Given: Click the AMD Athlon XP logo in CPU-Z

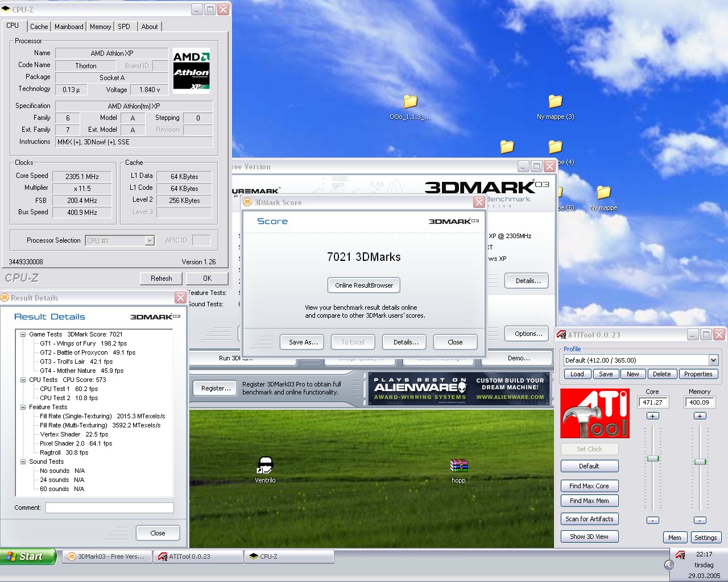Looking at the screenshot, I should 191,70.
